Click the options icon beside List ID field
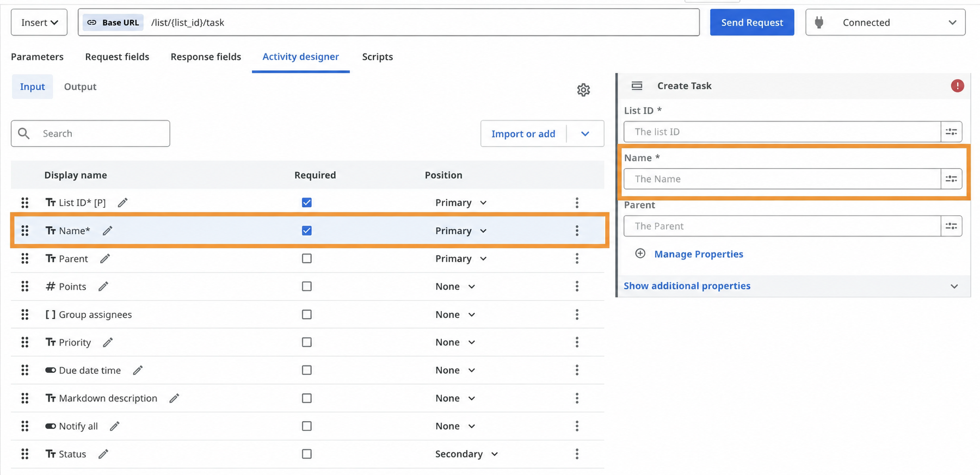 point(951,132)
